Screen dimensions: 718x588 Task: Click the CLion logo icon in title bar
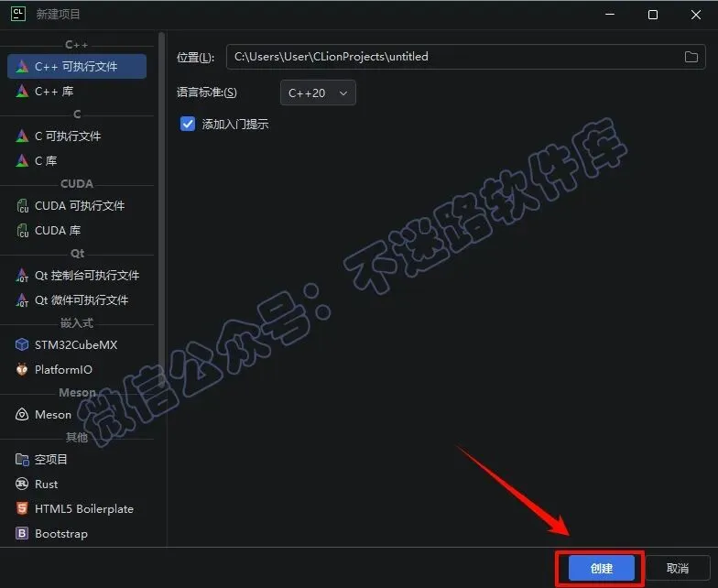pyautogui.click(x=18, y=15)
